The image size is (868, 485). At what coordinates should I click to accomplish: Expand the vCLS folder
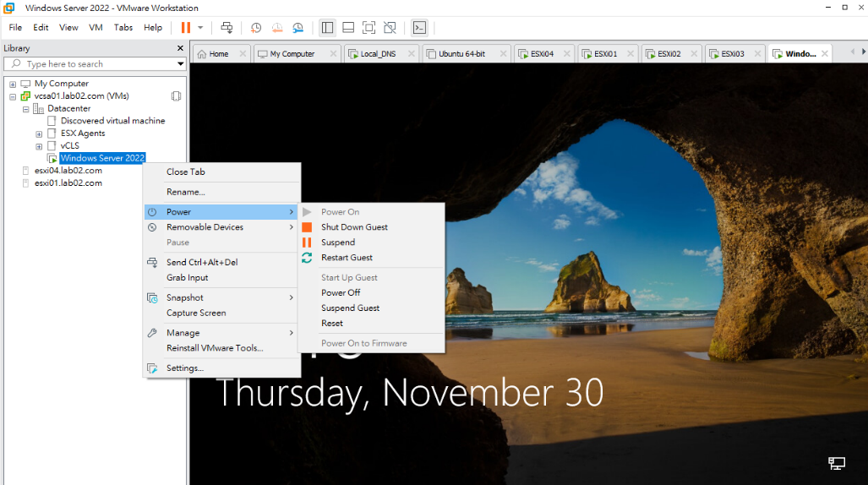39,147
